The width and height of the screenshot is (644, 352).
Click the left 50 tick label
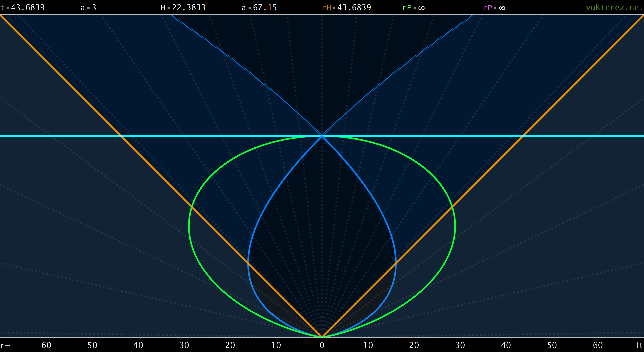pos(92,345)
